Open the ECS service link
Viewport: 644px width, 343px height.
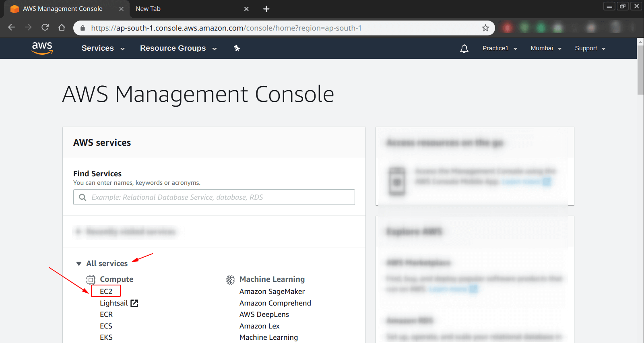point(106,326)
